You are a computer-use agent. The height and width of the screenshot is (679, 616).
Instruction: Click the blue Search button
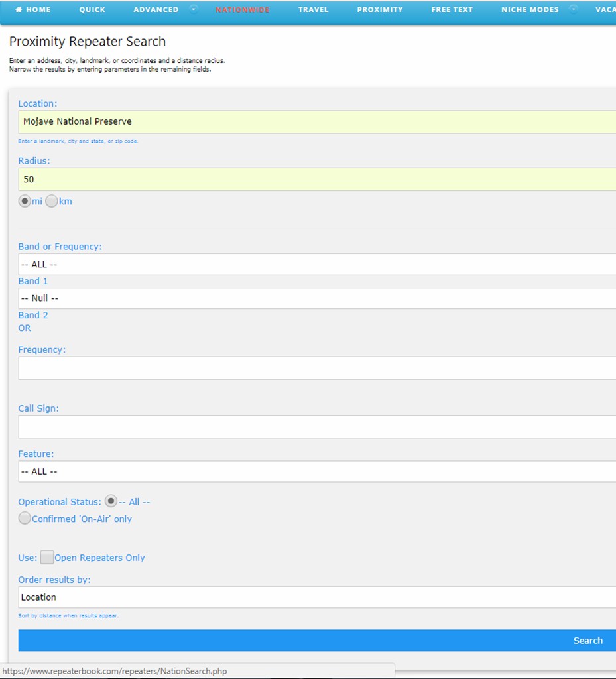coord(317,641)
